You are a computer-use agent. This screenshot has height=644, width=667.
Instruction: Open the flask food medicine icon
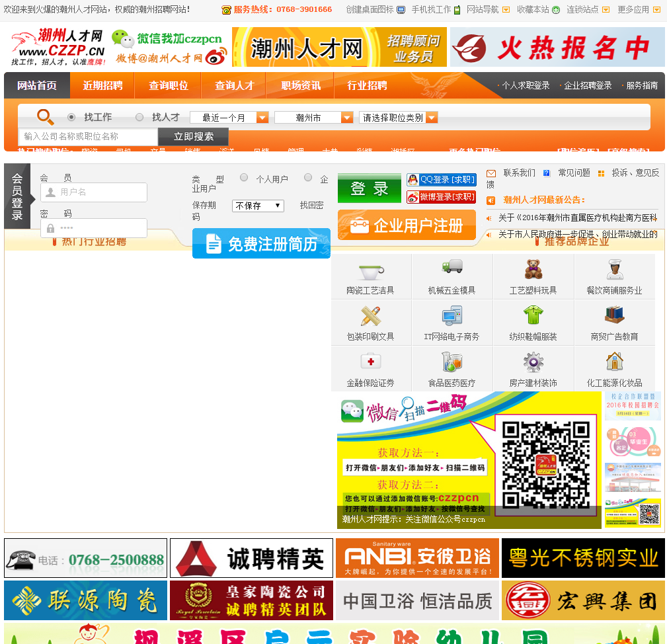point(451,362)
